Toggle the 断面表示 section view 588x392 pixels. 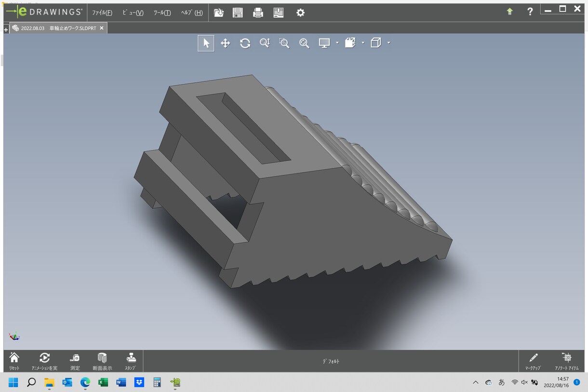coord(102,361)
